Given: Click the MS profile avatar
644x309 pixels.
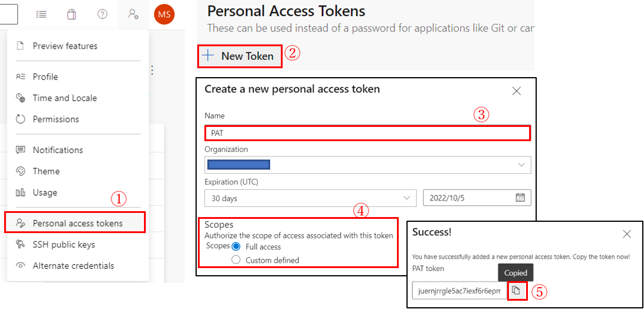Looking at the screenshot, I should point(164,15).
